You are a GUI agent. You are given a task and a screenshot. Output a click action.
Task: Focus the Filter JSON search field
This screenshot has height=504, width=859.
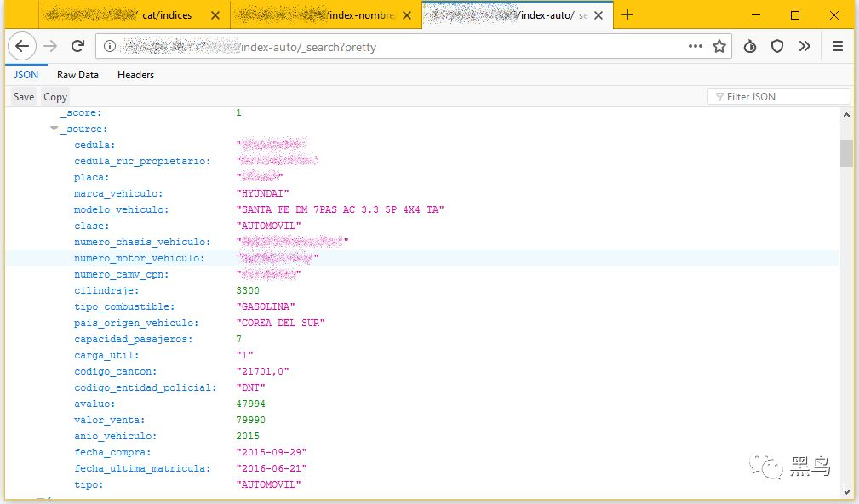coord(778,97)
